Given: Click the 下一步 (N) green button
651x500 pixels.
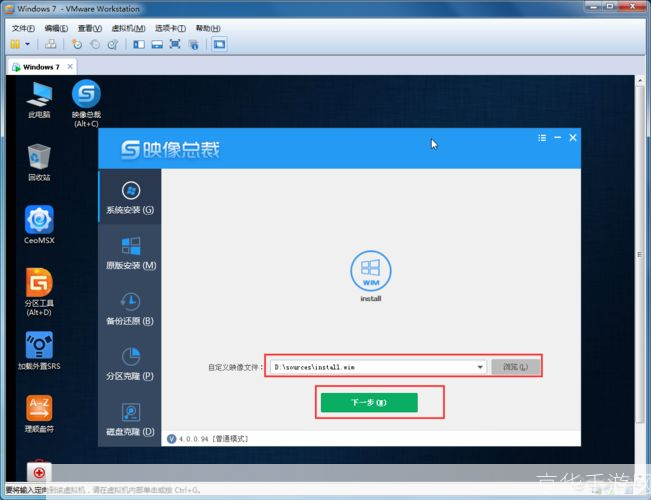Looking at the screenshot, I should 369,403.
